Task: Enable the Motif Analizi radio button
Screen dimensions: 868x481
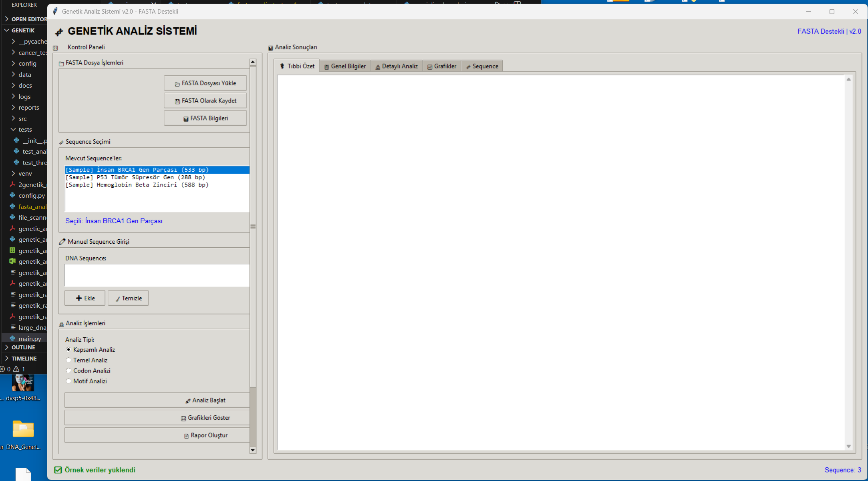Action: (68, 381)
